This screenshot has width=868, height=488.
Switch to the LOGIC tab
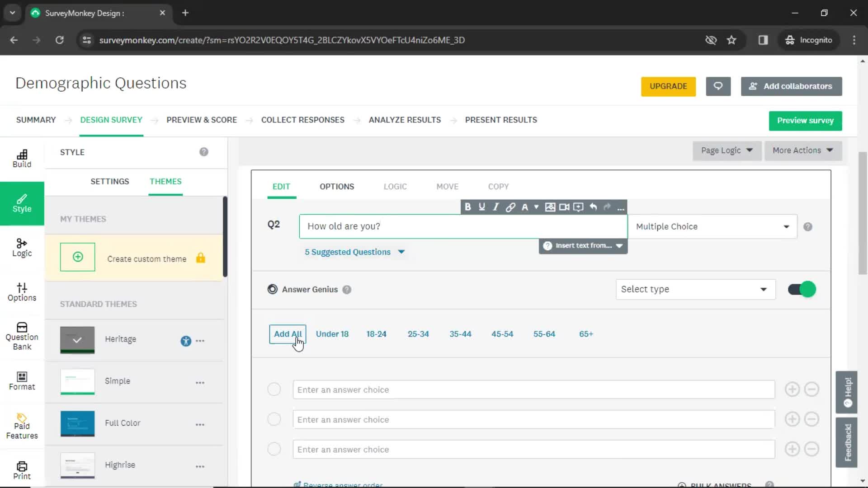(x=395, y=186)
